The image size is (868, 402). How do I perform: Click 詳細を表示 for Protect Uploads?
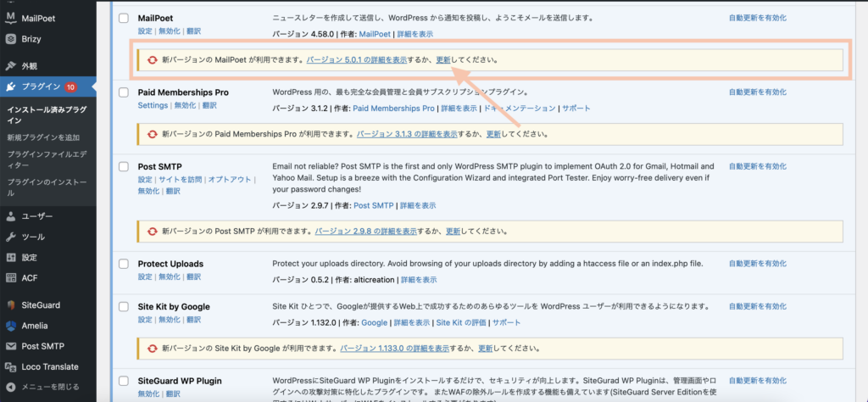click(418, 280)
